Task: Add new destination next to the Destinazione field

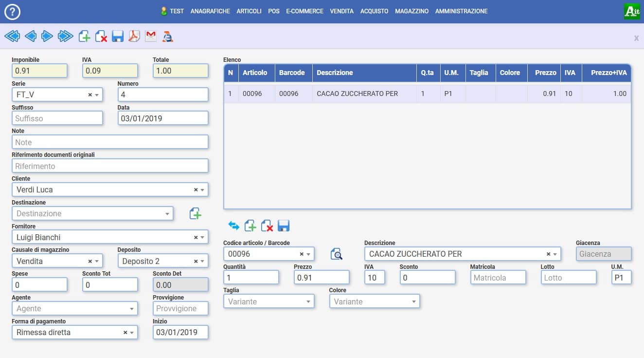Action: [195, 213]
